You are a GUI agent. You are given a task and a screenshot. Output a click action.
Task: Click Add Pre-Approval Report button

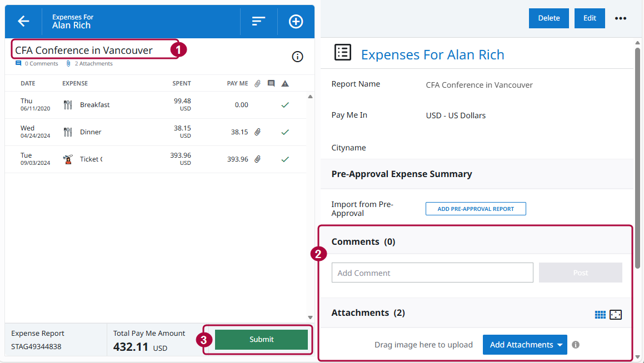pyautogui.click(x=476, y=209)
